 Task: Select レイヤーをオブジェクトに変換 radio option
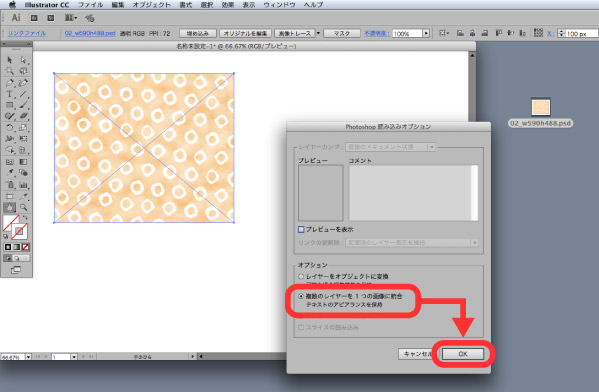coord(301,276)
